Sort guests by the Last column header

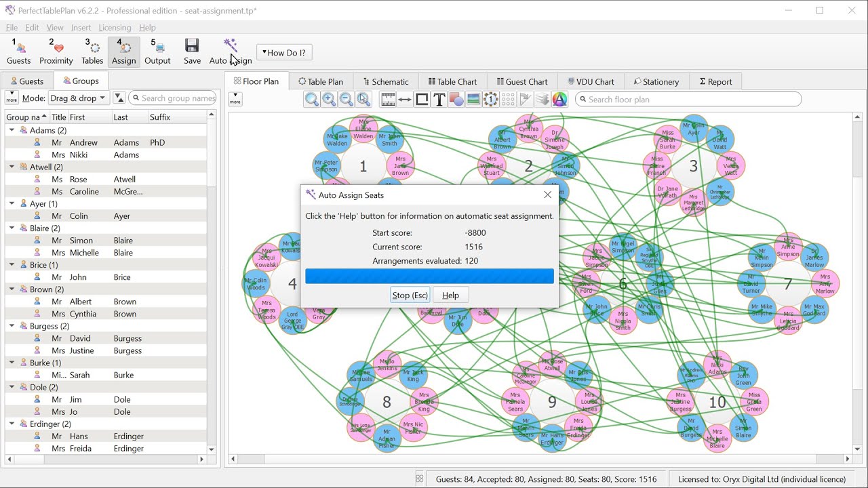click(121, 117)
